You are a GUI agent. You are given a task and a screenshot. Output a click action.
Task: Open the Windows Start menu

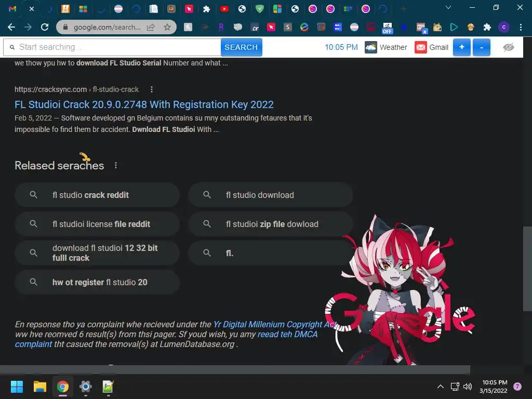coord(17,387)
